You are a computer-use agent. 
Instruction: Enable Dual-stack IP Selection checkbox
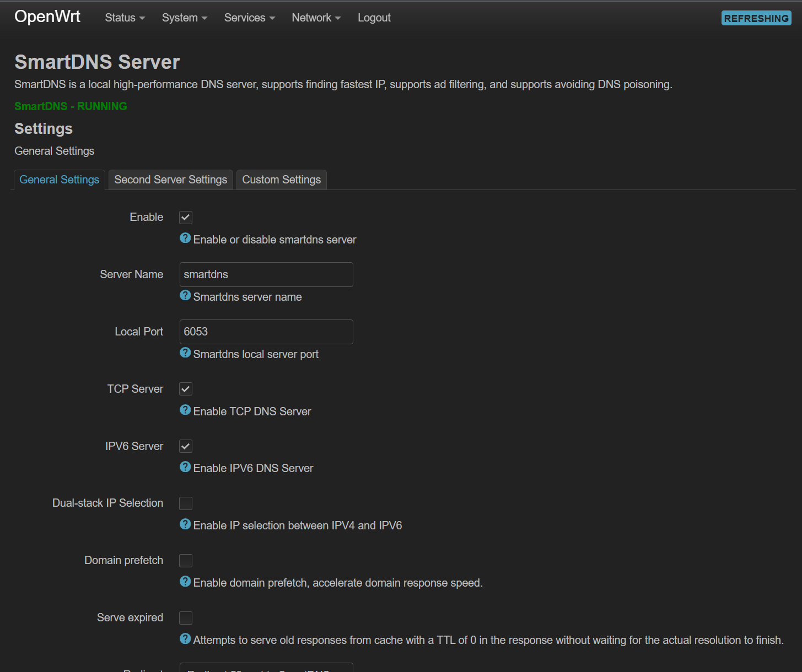(186, 503)
